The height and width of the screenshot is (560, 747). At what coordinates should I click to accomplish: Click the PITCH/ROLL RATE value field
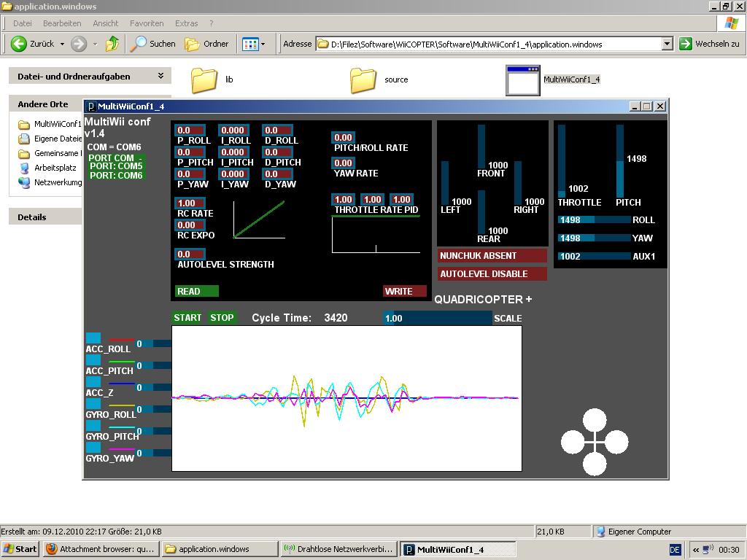point(343,138)
